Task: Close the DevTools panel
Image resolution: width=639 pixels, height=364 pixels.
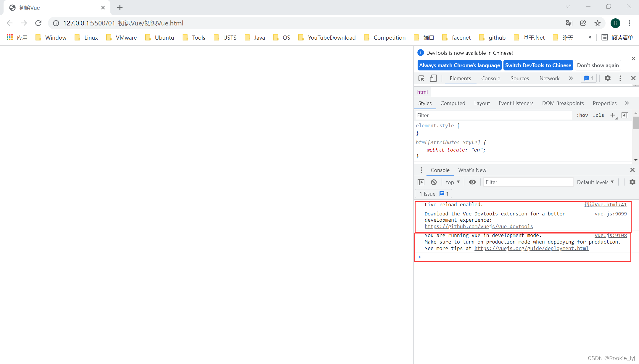Action: (633, 78)
